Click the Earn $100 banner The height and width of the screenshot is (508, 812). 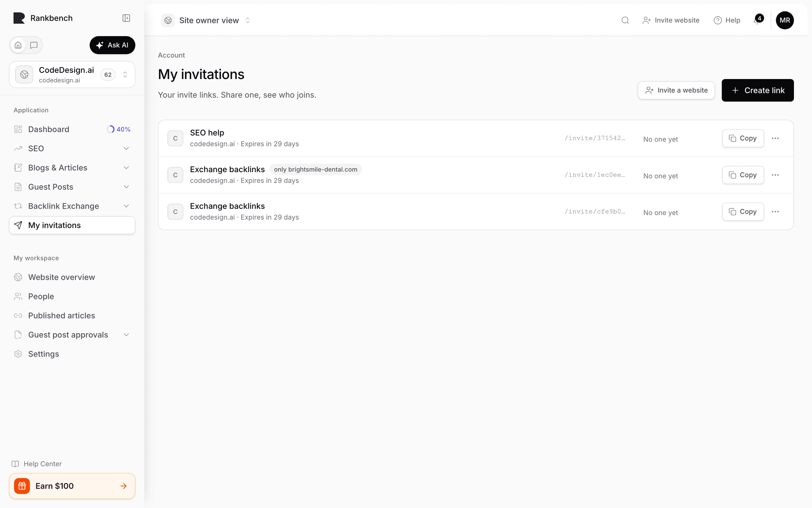72,486
